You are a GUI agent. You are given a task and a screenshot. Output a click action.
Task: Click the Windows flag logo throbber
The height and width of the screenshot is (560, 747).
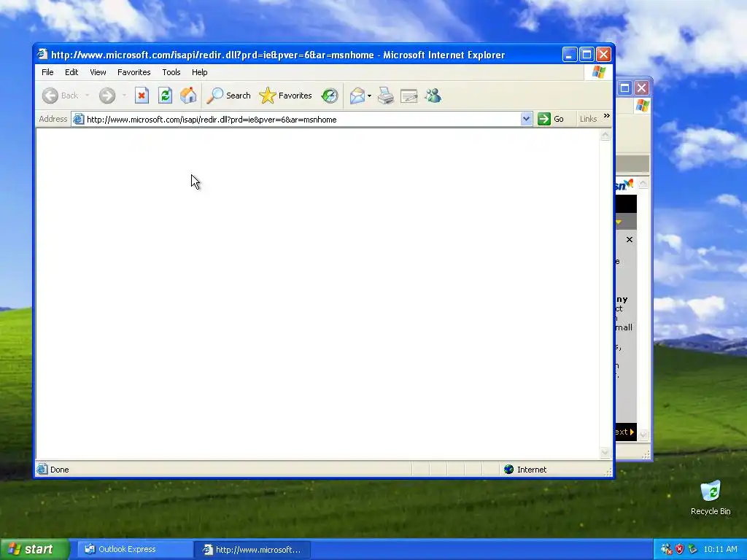point(599,72)
